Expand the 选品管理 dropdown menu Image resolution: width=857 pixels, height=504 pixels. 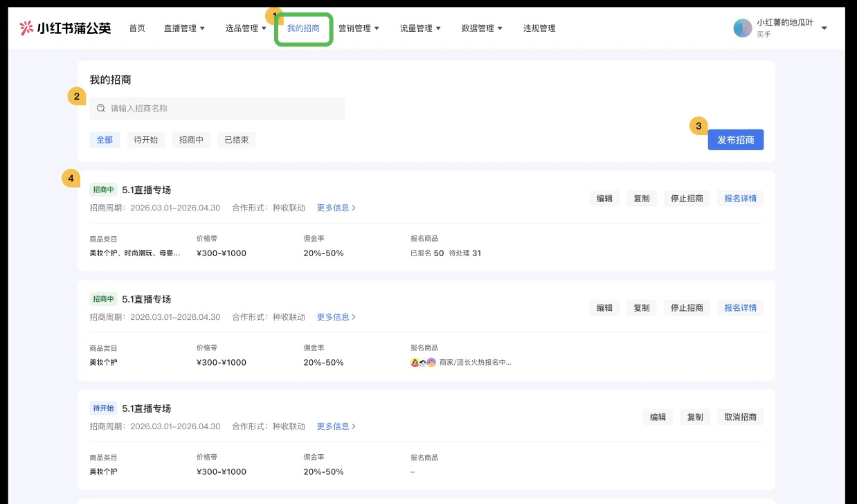click(x=246, y=28)
